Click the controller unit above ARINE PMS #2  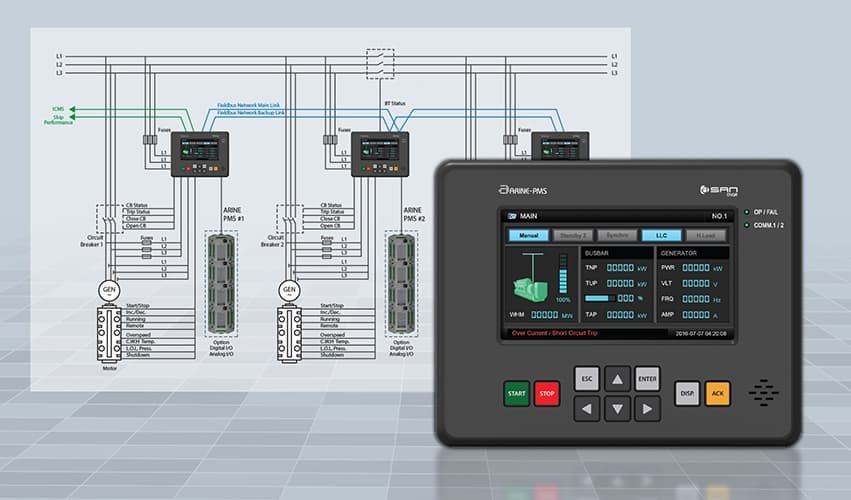[380, 154]
